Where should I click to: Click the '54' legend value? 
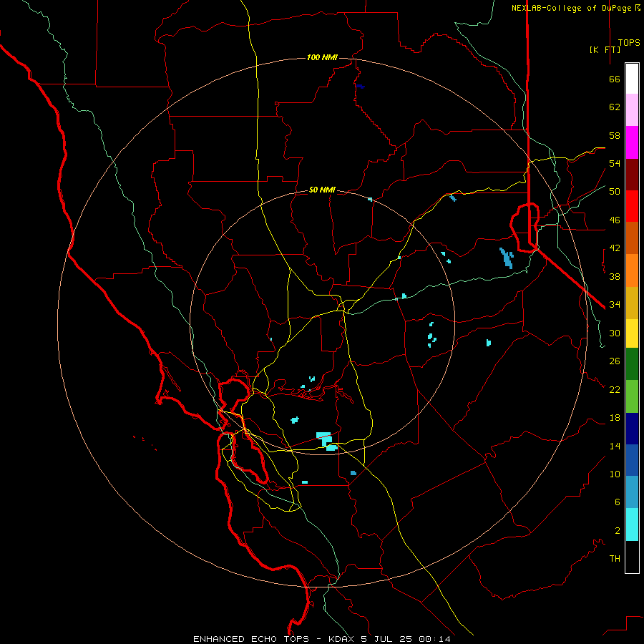pyautogui.click(x=615, y=163)
